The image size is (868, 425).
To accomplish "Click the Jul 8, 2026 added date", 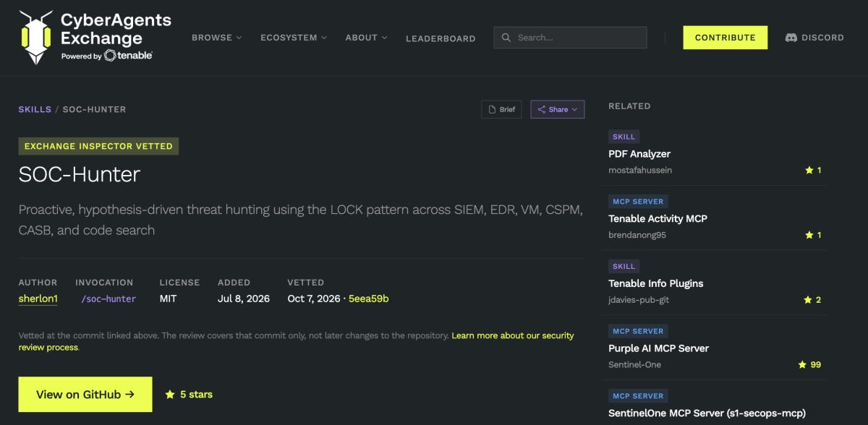I will (244, 299).
